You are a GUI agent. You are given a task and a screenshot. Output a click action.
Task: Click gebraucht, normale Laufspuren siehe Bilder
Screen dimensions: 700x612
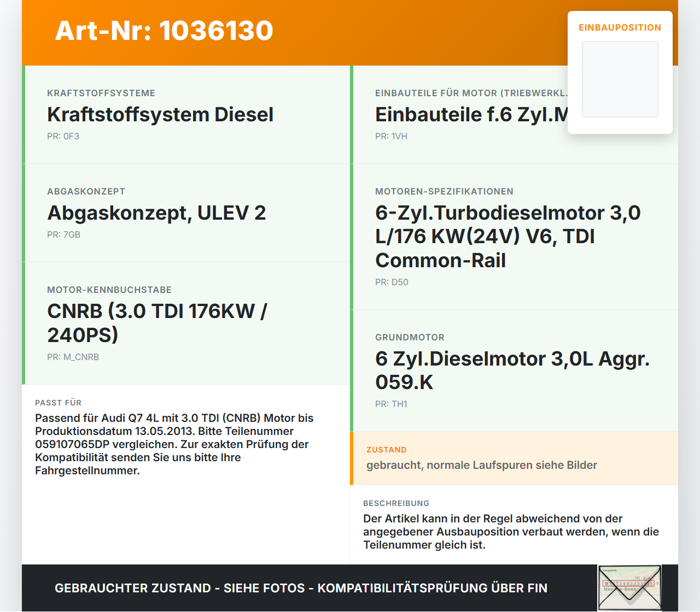coord(482,465)
